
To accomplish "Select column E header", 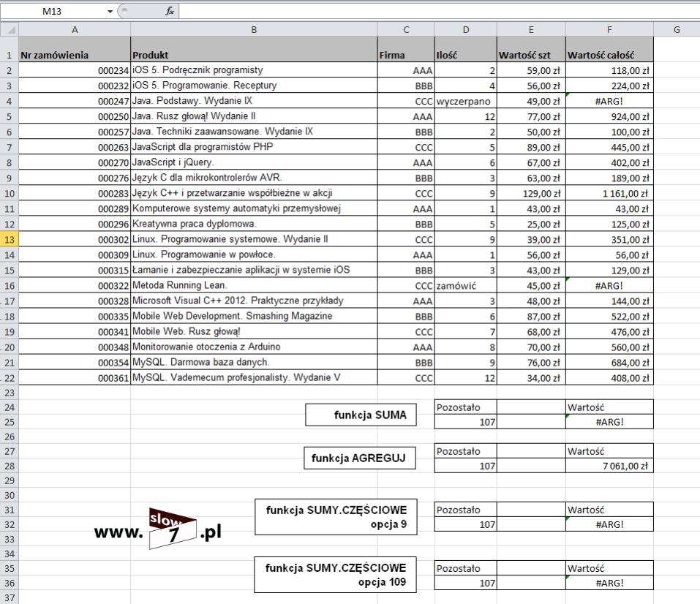I will pyautogui.click(x=531, y=30).
